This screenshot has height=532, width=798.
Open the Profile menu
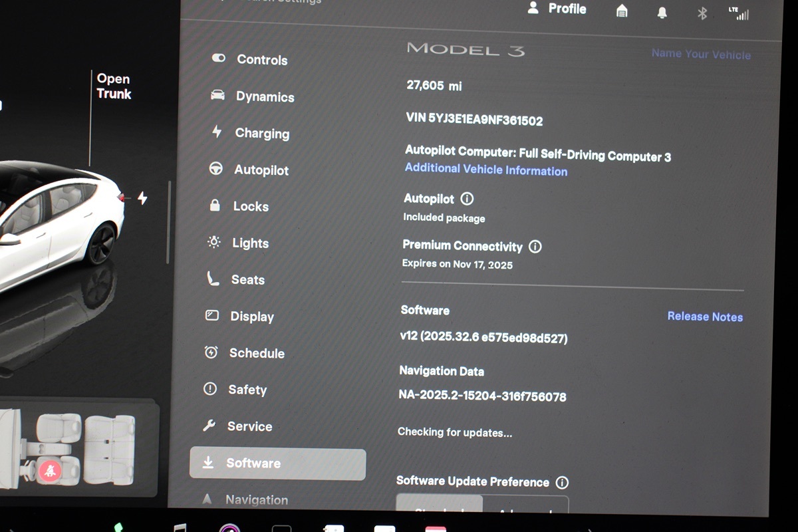[557, 9]
